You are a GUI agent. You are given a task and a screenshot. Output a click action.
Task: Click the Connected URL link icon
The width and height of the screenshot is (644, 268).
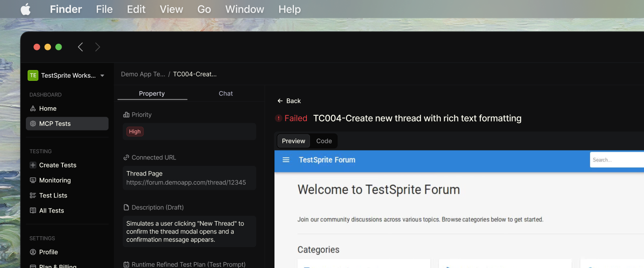tap(126, 158)
